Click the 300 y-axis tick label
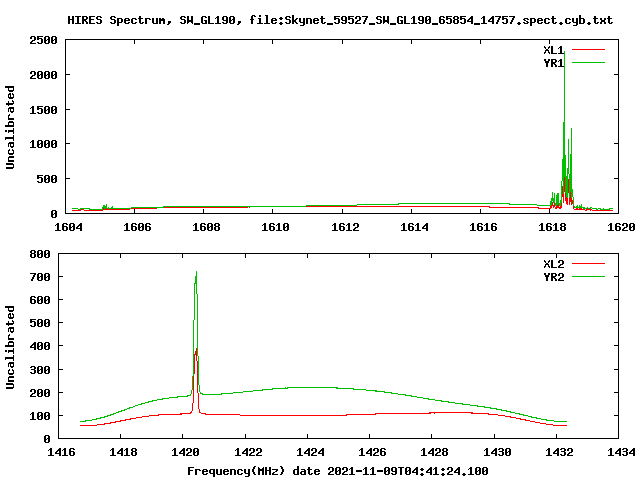Image resolution: width=640 pixels, height=480 pixels. click(x=40, y=370)
